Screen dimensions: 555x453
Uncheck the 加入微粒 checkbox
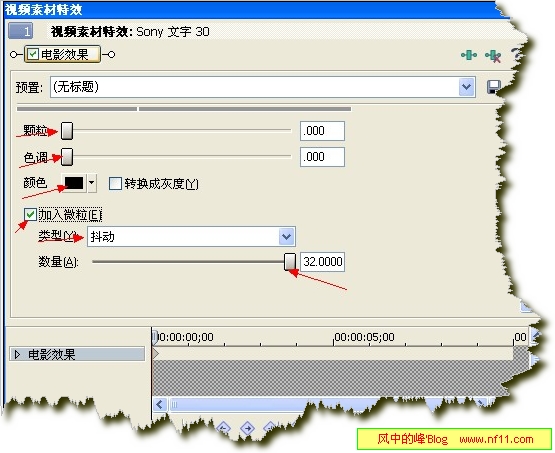click(30, 214)
